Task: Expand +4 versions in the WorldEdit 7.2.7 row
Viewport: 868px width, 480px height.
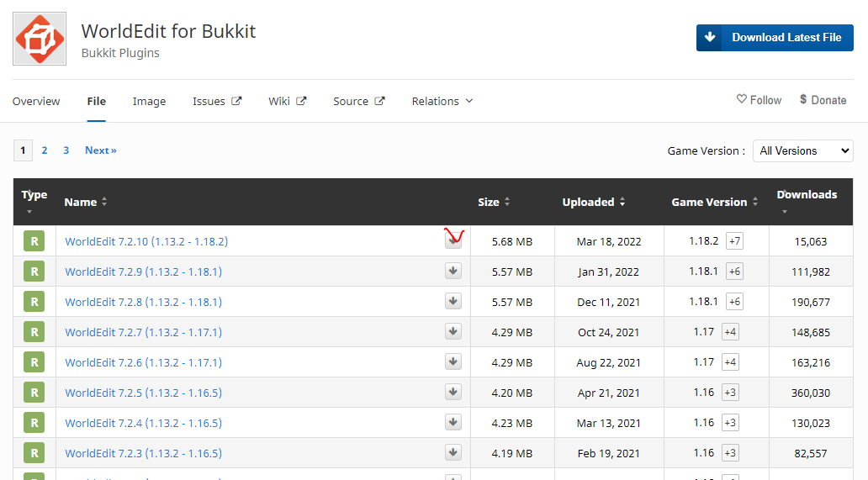Action: [x=730, y=332]
